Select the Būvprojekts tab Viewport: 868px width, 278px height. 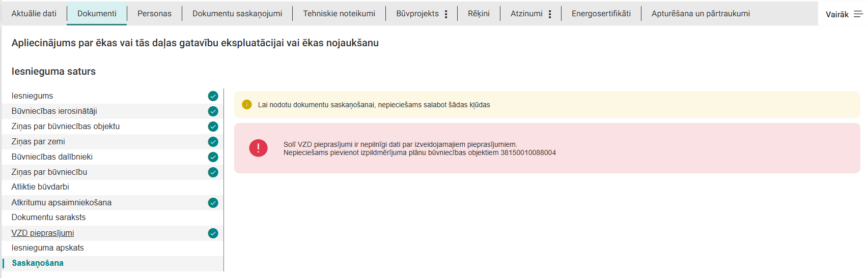click(x=417, y=13)
